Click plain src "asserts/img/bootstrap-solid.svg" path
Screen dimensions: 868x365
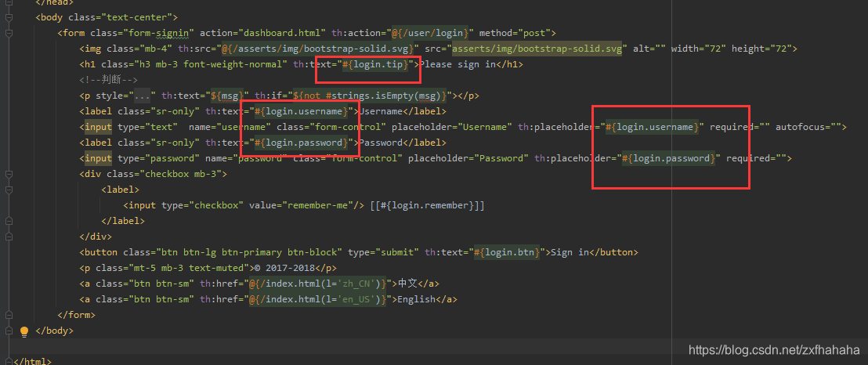tap(537, 49)
